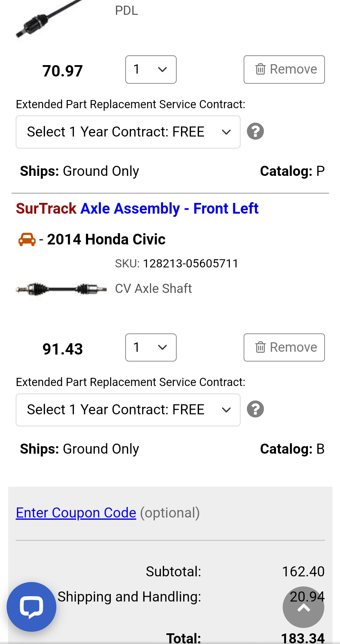The height and width of the screenshot is (644, 340).
Task: Expand contract dropdown for 70.97 item
Action: (x=128, y=132)
